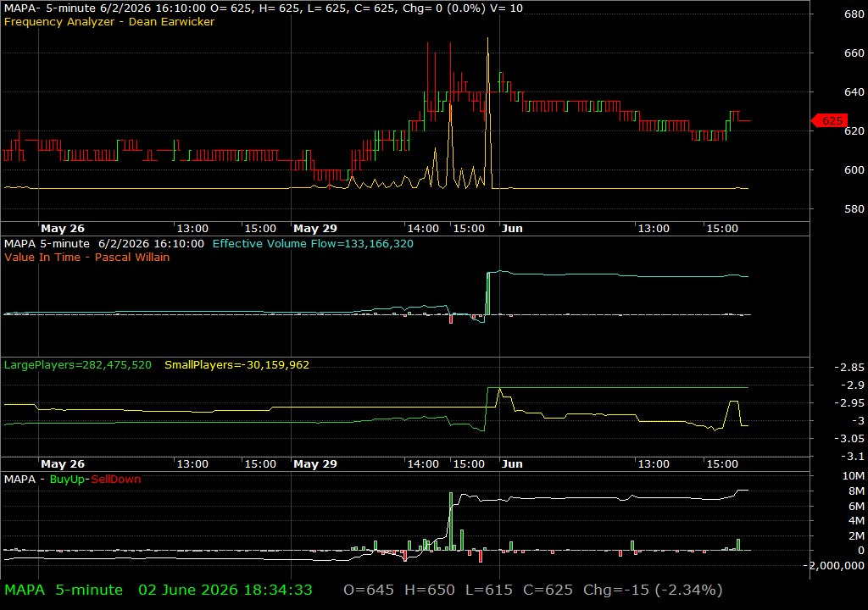
Task: Click the 640 price scale value
Action: pyautogui.click(x=854, y=91)
